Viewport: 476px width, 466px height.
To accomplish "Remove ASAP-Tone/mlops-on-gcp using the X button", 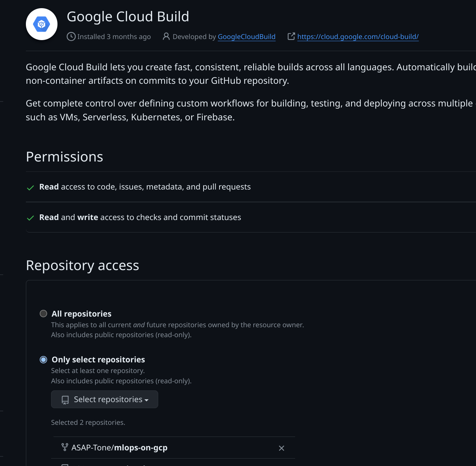I will (x=282, y=448).
